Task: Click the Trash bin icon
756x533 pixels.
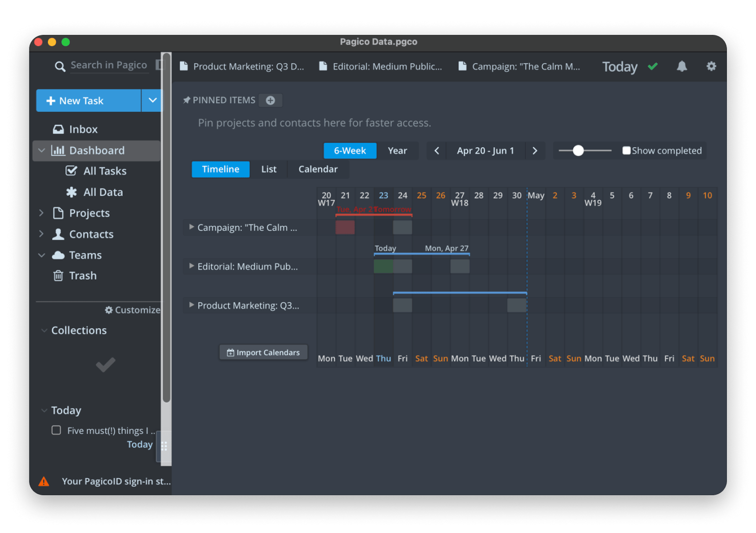Action: pyautogui.click(x=58, y=276)
